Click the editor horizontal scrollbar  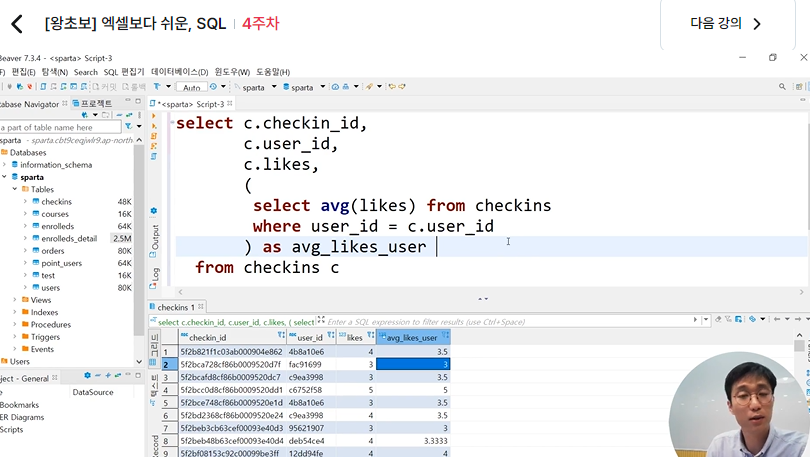coord(491,292)
